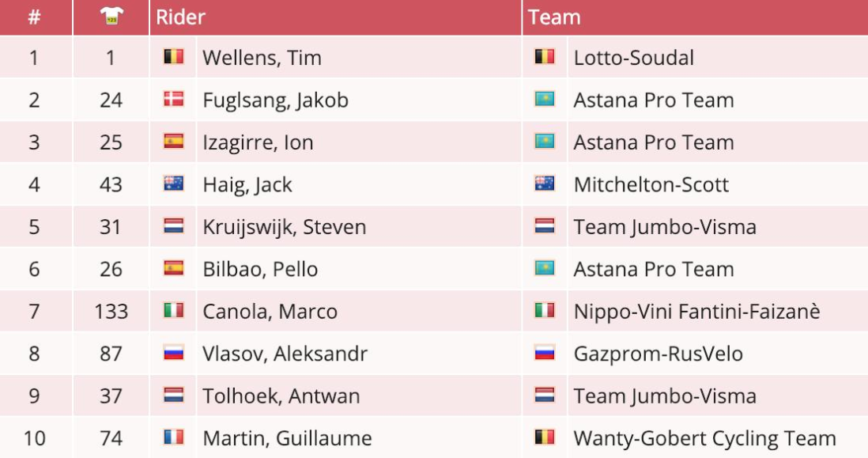Image resolution: width=868 pixels, height=458 pixels.
Task: Click the Italian flag beside Canola, Marco
Action: click(x=173, y=310)
